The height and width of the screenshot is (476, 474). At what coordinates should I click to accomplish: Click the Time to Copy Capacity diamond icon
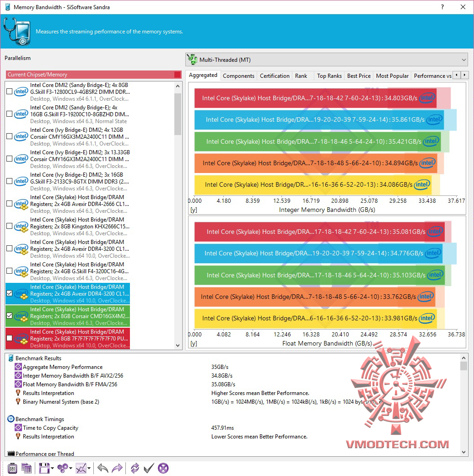point(18,428)
